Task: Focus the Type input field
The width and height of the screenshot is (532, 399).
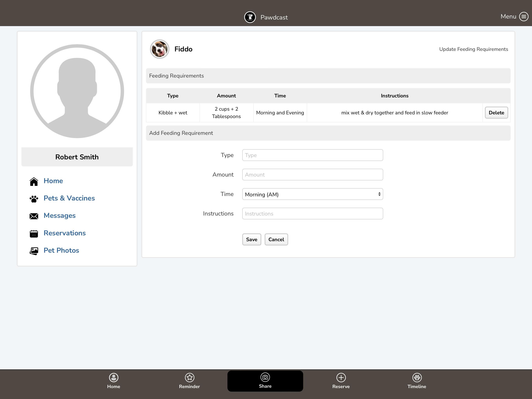Action: click(312, 155)
